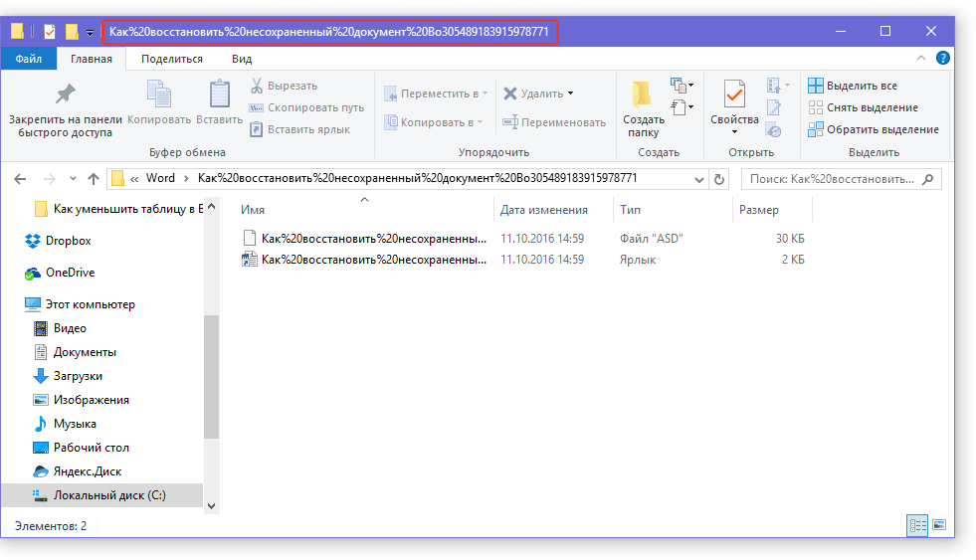Select the Dropbox item in sidebar
Viewport: 976px width, 560px height.
68,241
